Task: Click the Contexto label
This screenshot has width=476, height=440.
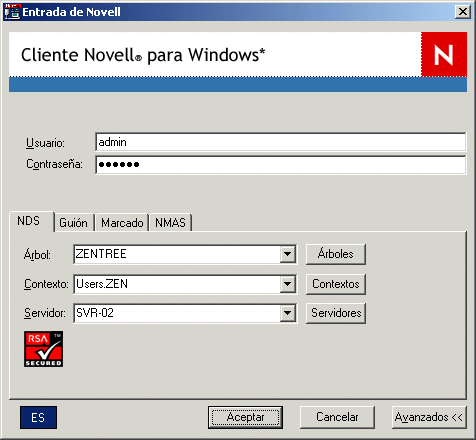Action: [x=46, y=284]
